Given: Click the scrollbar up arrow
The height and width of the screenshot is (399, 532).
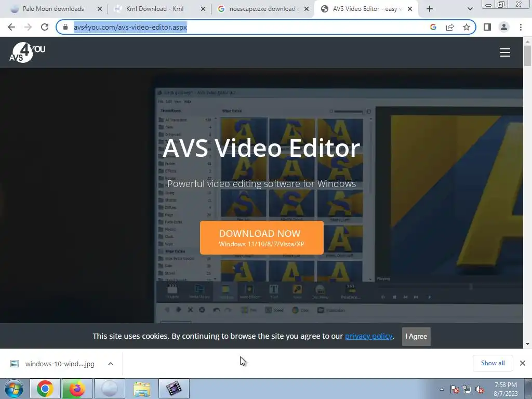Looking at the screenshot, I should tap(527, 41).
